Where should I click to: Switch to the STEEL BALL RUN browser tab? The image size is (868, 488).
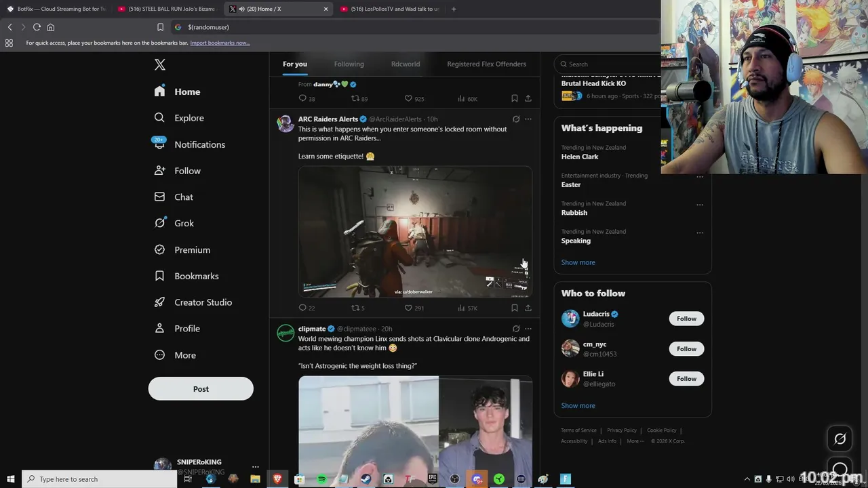166,9
